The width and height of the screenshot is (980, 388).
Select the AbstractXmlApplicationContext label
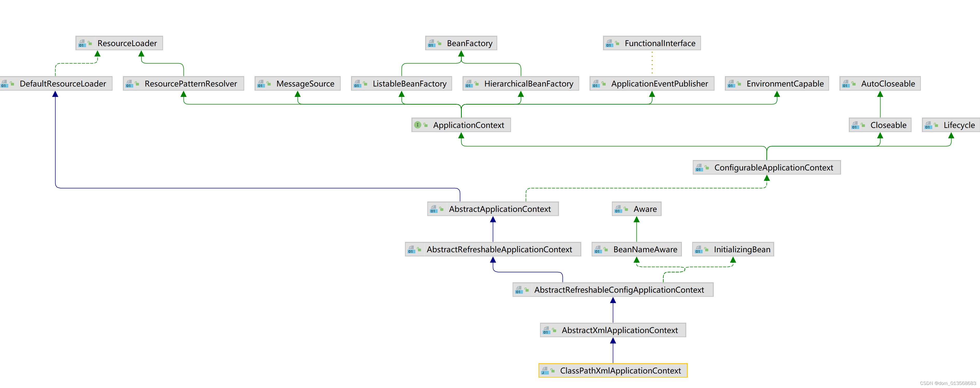click(x=620, y=330)
